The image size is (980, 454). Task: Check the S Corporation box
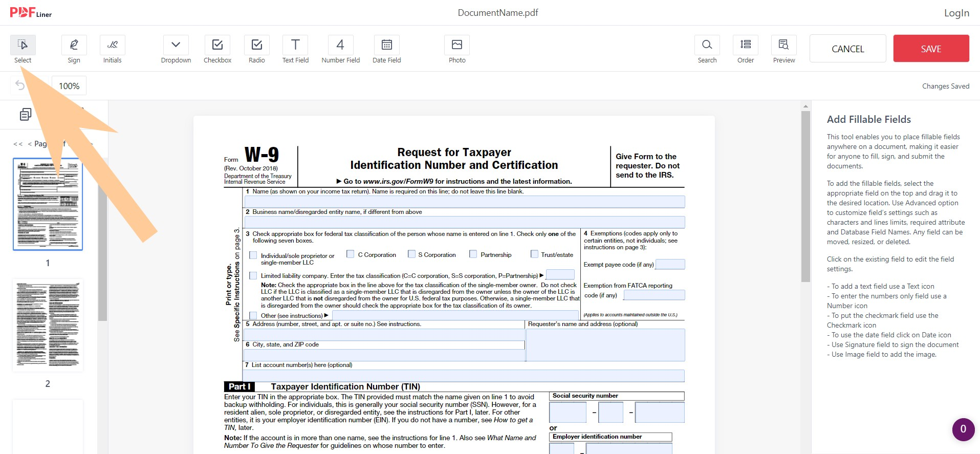(411, 254)
